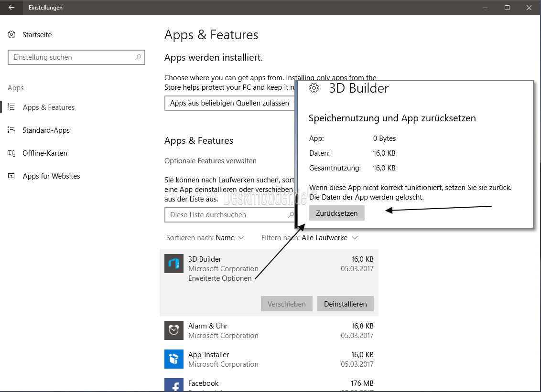Image resolution: width=541 pixels, height=392 pixels.
Task: Open Standard-Apps in sidebar
Action: 46,130
